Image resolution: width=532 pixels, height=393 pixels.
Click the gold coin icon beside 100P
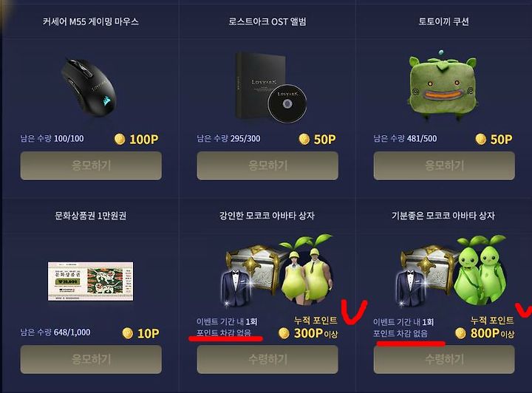(x=120, y=139)
